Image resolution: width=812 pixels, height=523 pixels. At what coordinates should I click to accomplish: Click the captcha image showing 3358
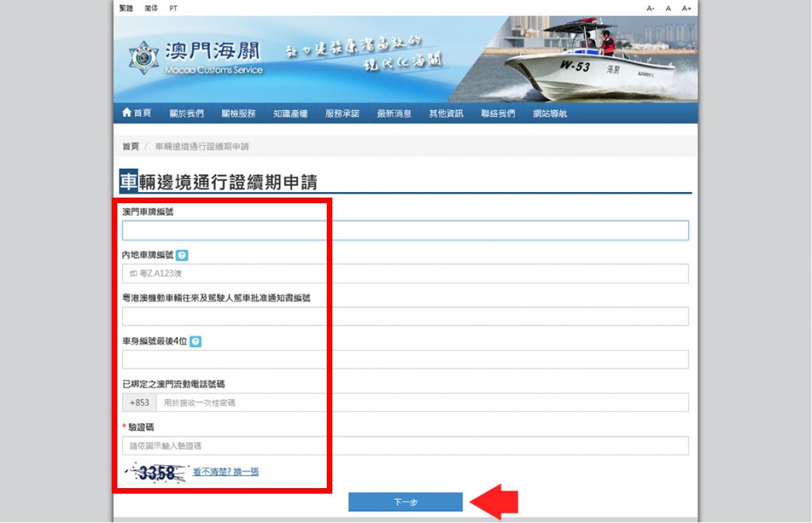(x=157, y=473)
